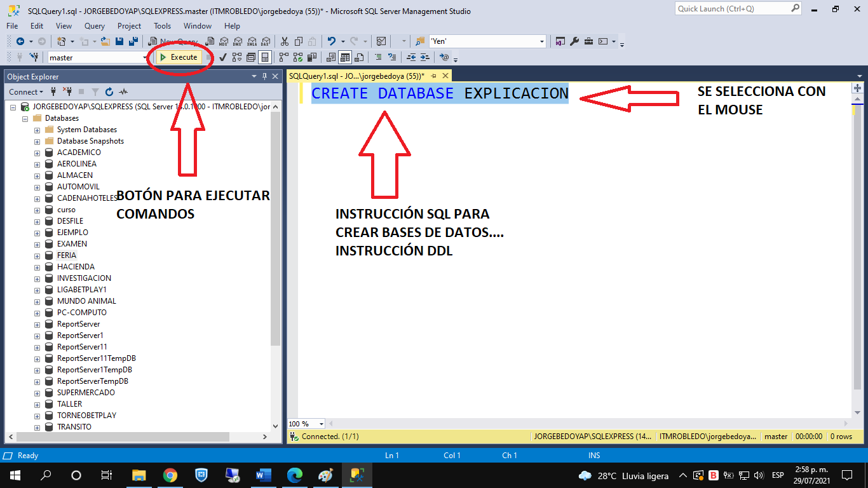Expand the FERIA database node

pyautogui.click(x=37, y=255)
